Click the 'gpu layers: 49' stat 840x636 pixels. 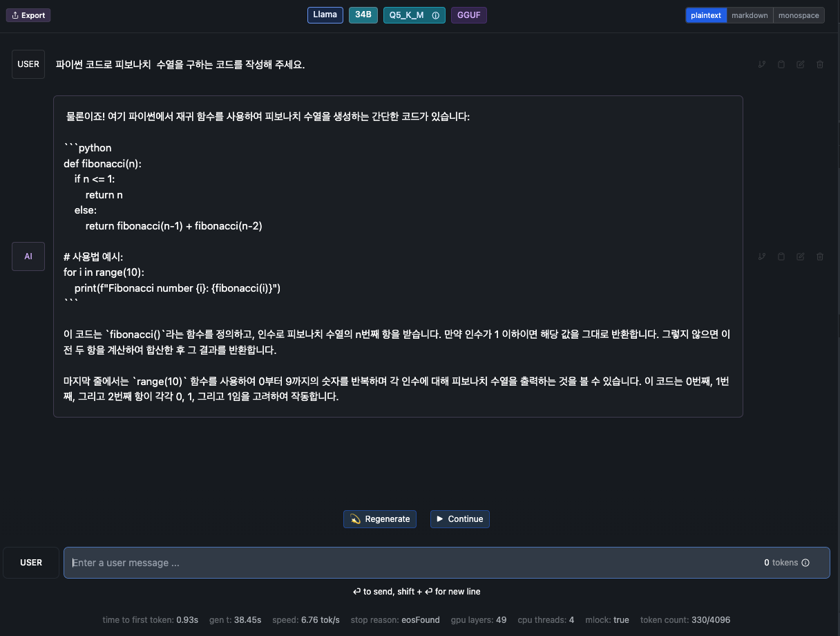coord(479,620)
